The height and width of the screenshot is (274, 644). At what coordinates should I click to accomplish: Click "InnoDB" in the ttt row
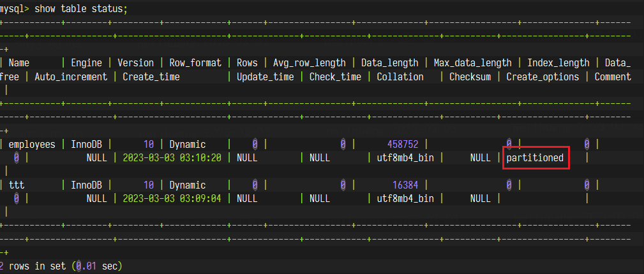pos(86,185)
